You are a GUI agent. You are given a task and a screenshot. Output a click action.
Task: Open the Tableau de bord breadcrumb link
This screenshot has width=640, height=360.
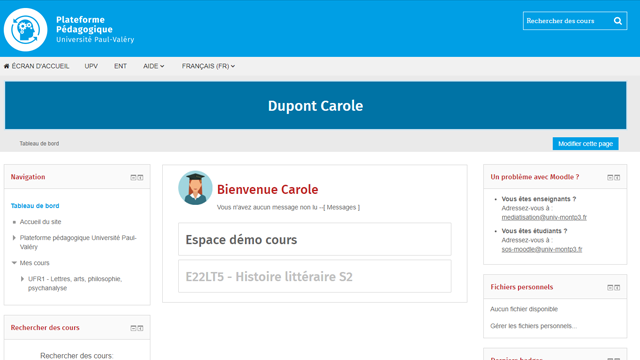pos(39,144)
